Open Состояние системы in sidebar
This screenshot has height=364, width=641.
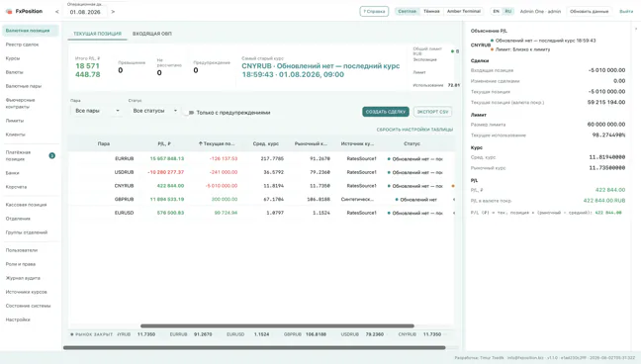coord(31,306)
